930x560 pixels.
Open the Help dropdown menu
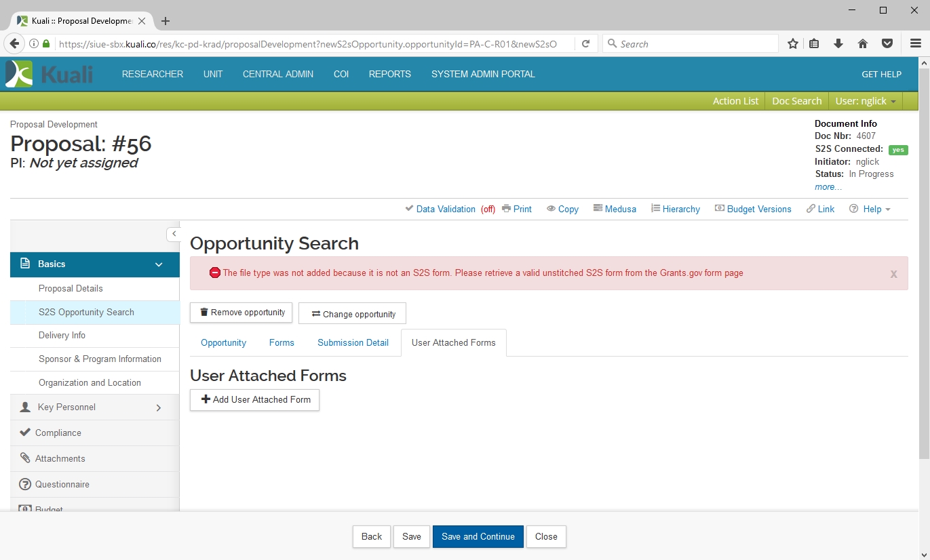coord(870,209)
